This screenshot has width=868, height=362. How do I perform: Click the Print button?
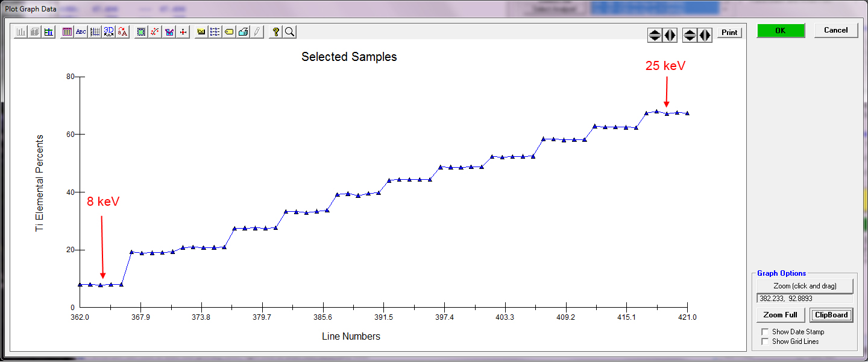pos(729,33)
